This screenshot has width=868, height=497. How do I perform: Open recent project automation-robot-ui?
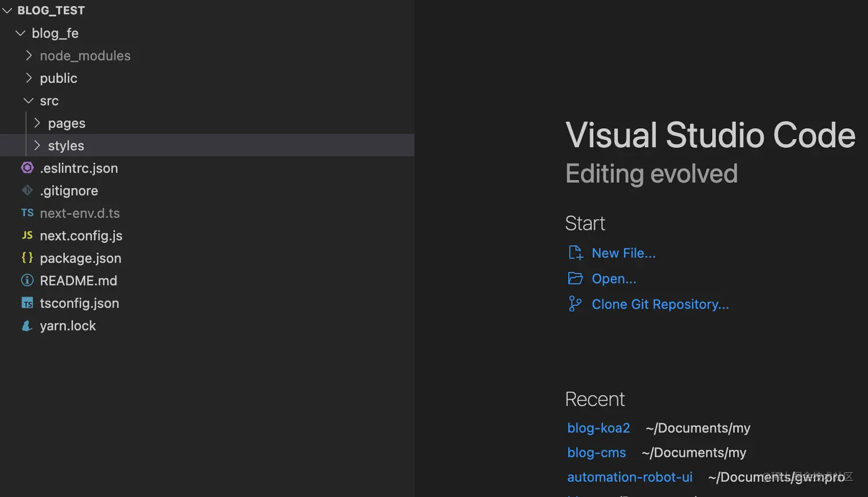(630, 477)
